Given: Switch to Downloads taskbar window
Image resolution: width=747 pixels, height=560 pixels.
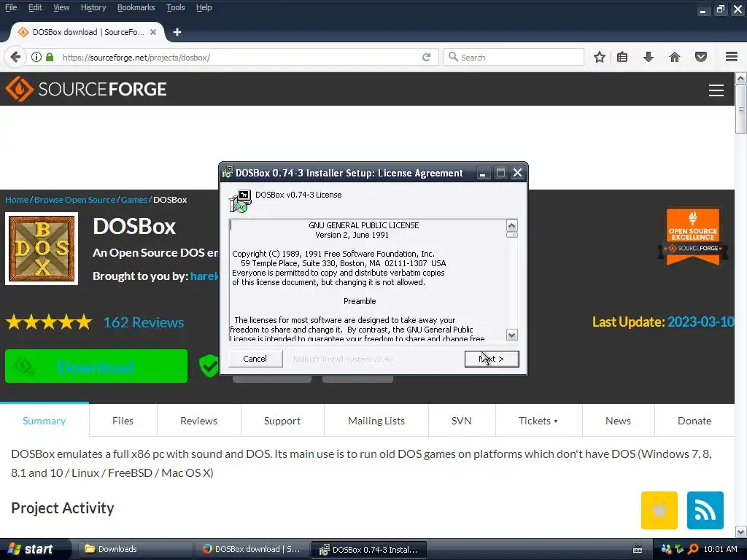Looking at the screenshot, I should (134, 549).
